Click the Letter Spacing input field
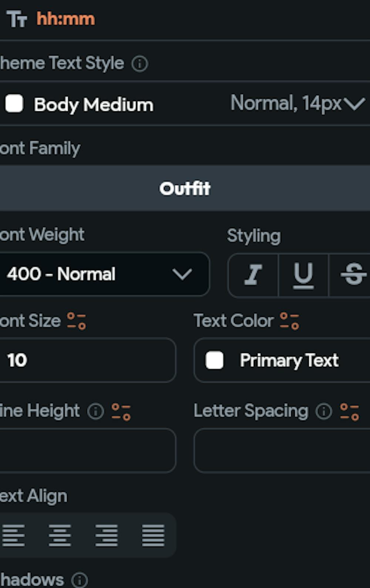This screenshot has width=370, height=588. click(281, 450)
